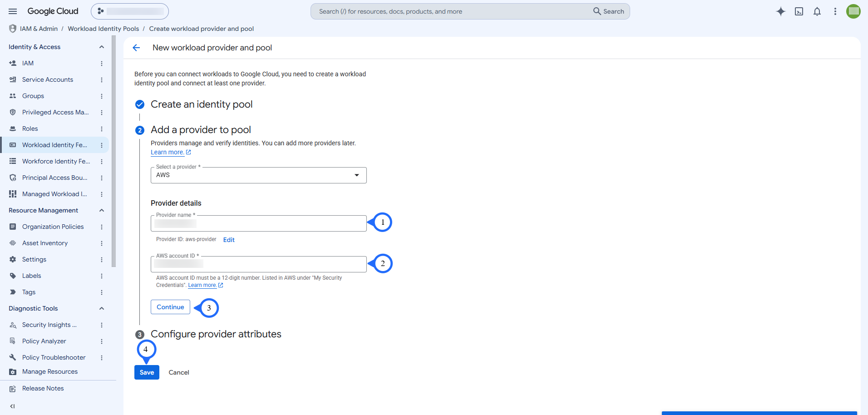868x415 pixels.
Task: Click the three-dot menu next to Asset Inventory
Action: tap(102, 243)
